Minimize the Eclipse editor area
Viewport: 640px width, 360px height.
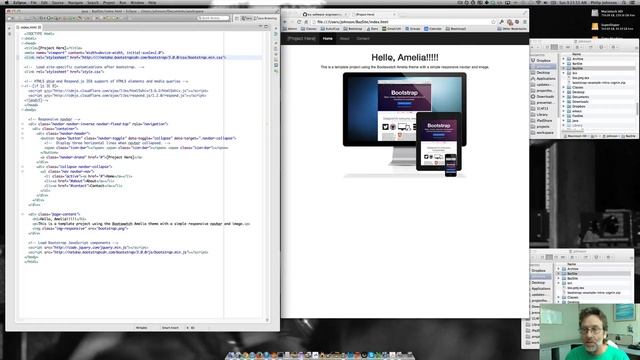coord(260,27)
